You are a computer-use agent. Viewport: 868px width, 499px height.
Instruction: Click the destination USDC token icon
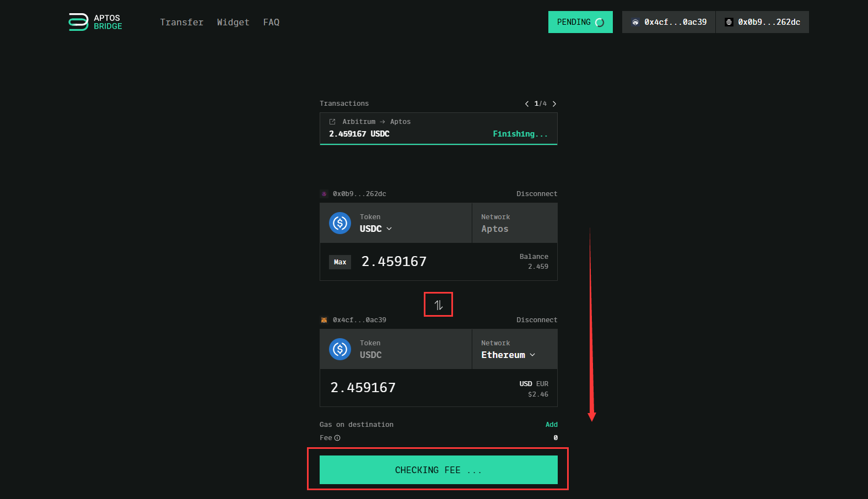coord(340,349)
